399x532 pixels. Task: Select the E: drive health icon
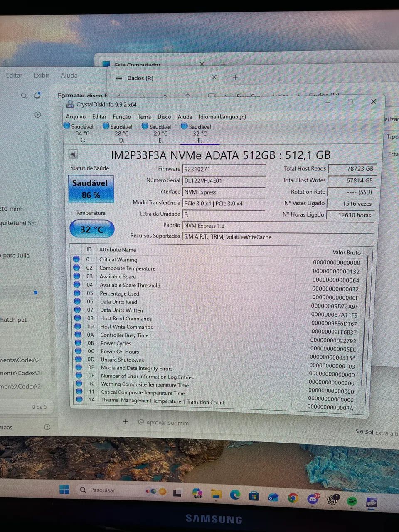145,126
